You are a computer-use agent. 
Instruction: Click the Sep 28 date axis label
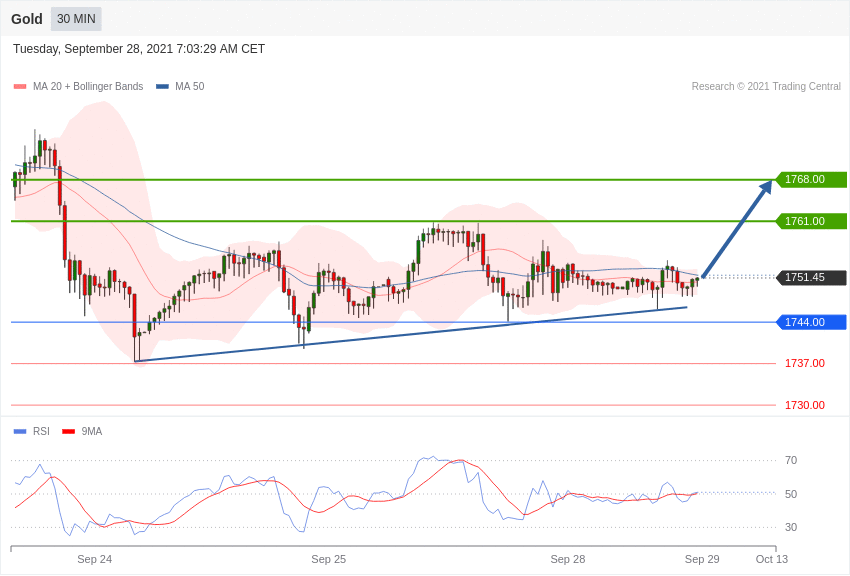[x=568, y=559]
